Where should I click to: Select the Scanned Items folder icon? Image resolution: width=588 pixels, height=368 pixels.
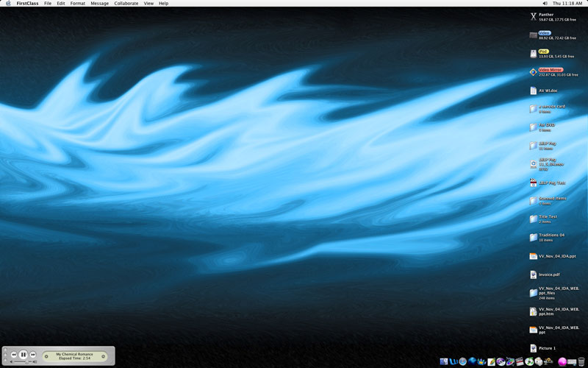point(534,201)
